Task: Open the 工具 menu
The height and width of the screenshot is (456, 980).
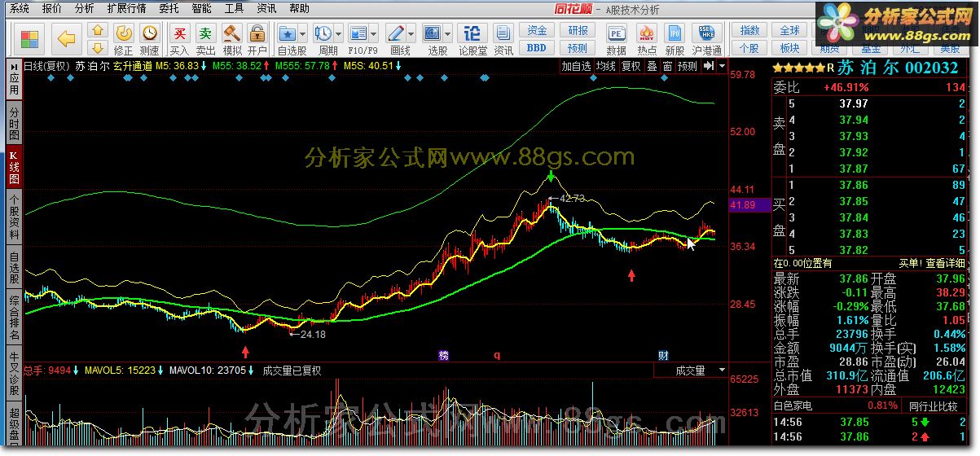Action: tap(234, 9)
